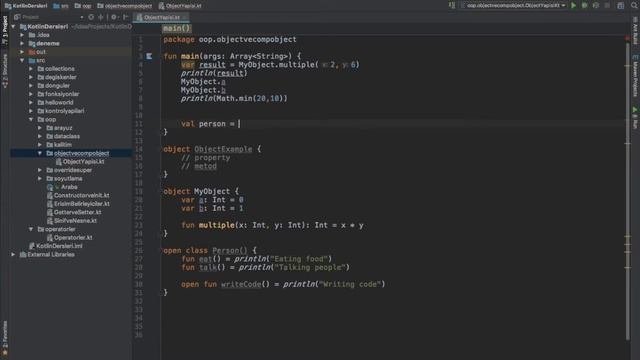Click the stop process square icon
The image size is (640, 360).
607,5
